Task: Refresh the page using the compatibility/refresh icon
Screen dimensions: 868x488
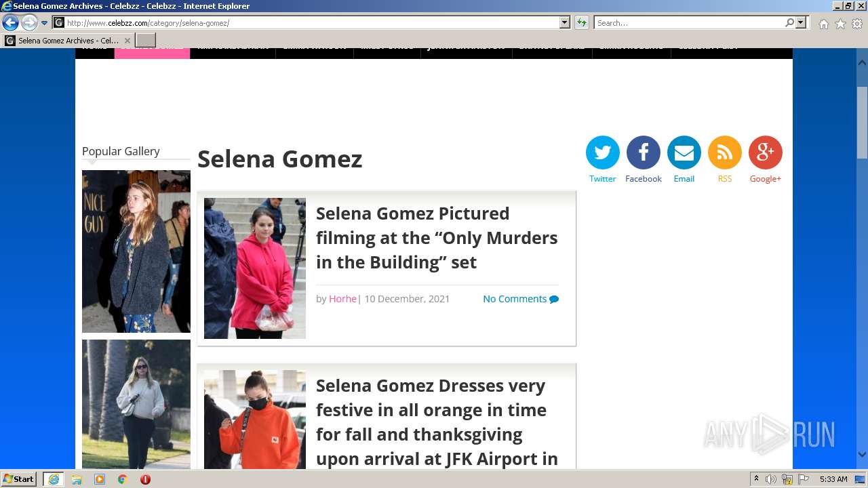Action: coord(581,22)
